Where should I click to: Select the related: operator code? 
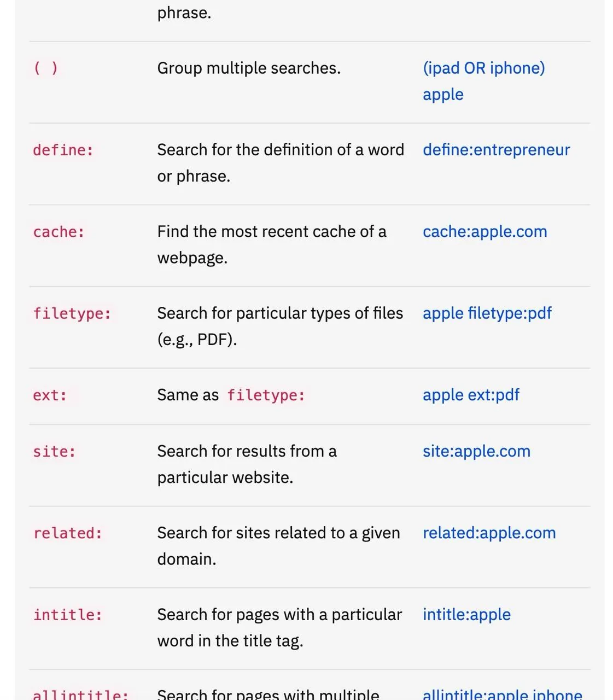pos(68,533)
